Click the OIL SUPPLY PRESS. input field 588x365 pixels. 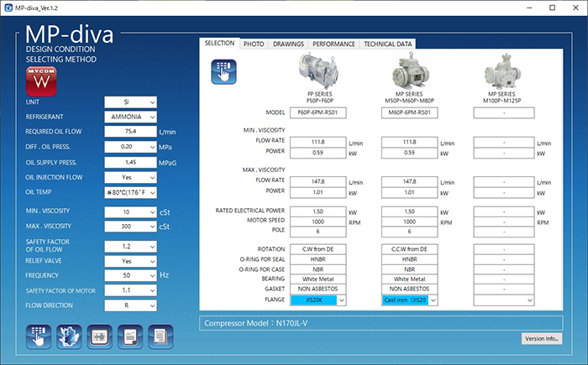(x=130, y=162)
